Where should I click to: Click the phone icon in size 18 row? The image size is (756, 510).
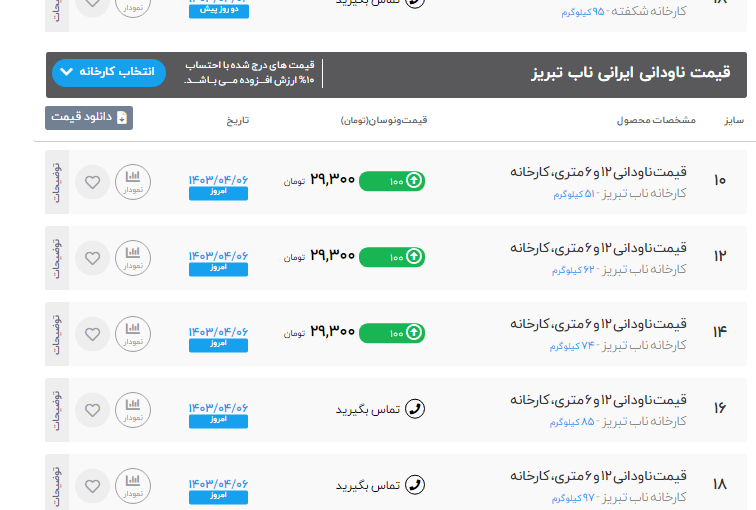[x=415, y=485]
